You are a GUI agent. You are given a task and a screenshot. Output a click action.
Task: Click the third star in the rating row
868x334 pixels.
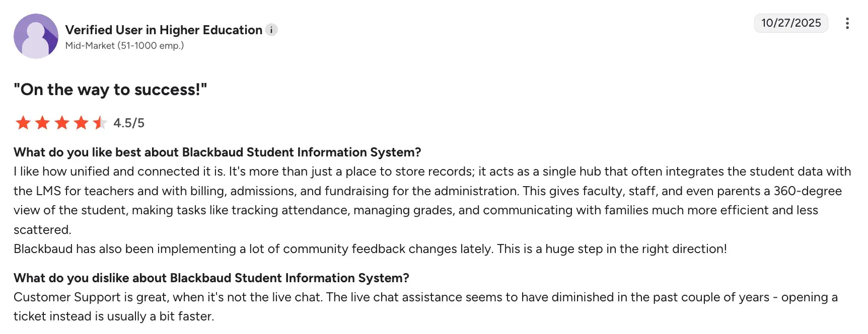click(x=61, y=123)
